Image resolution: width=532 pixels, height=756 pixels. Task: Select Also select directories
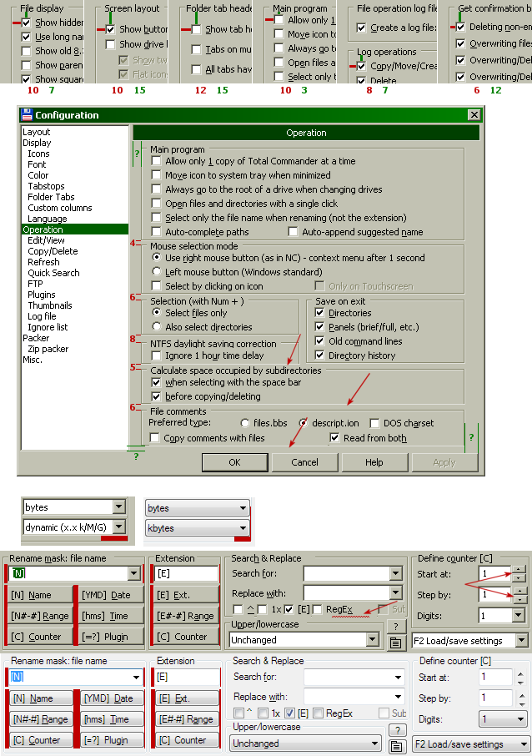point(156,326)
